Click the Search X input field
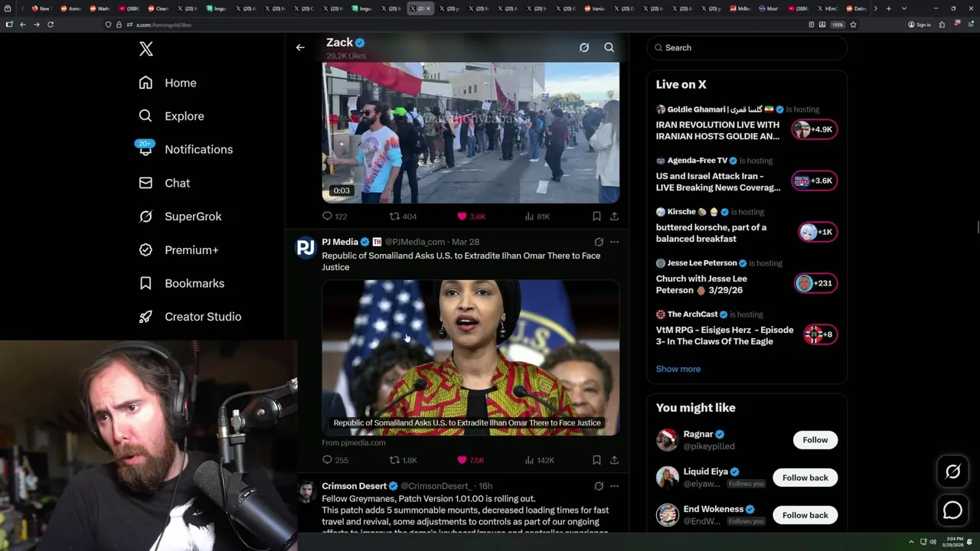 click(x=747, y=47)
